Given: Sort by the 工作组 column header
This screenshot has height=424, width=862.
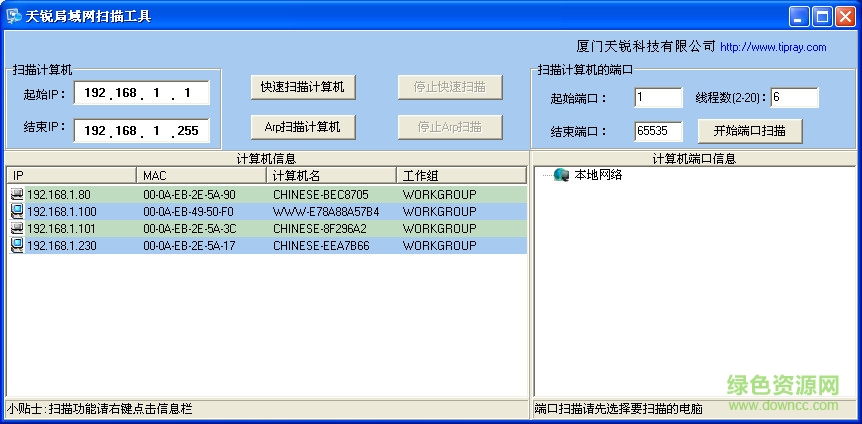Looking at the screenshot, I should (461, 175).
